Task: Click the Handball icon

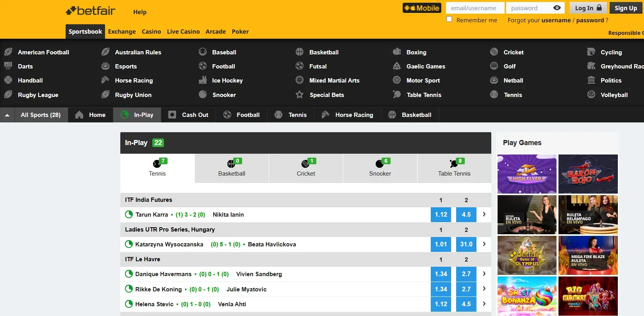Action: click(x=8, y=80)
